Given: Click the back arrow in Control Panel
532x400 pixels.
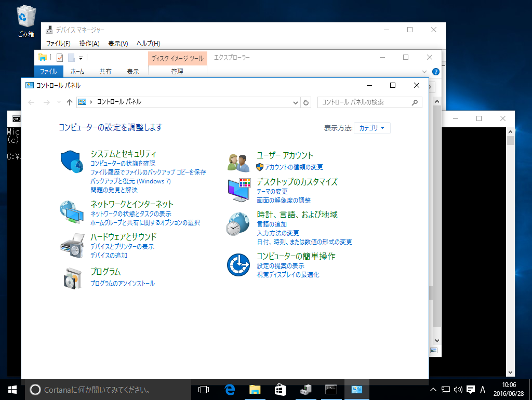Looking at the screenshot, I should pyautogui.click(x=31, y=102).
